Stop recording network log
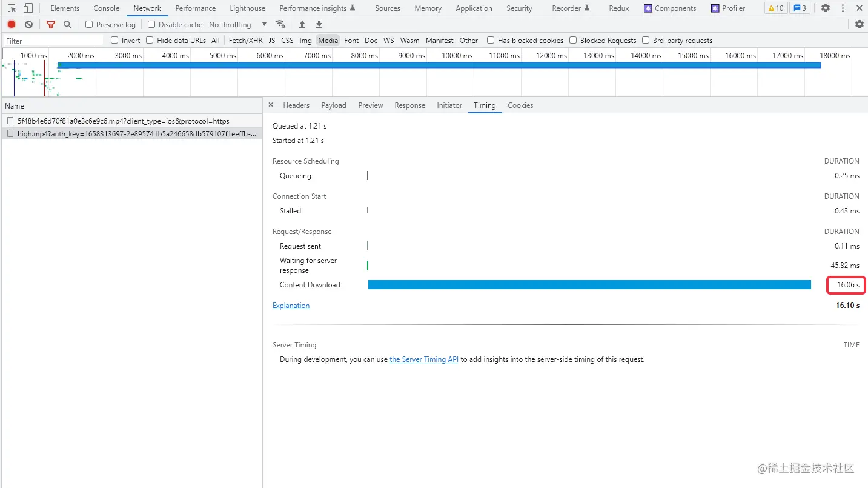The image size is (868, 488). tap(12, 24)
